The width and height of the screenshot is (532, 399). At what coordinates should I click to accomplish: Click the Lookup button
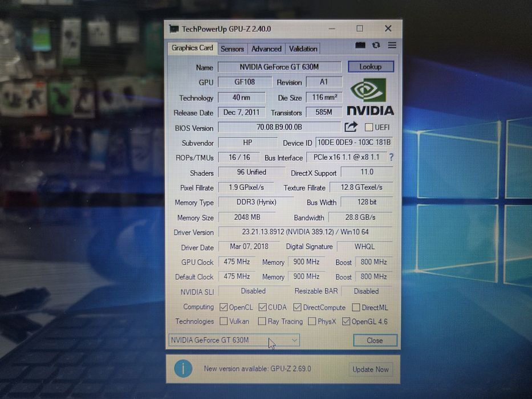point(371,67)
